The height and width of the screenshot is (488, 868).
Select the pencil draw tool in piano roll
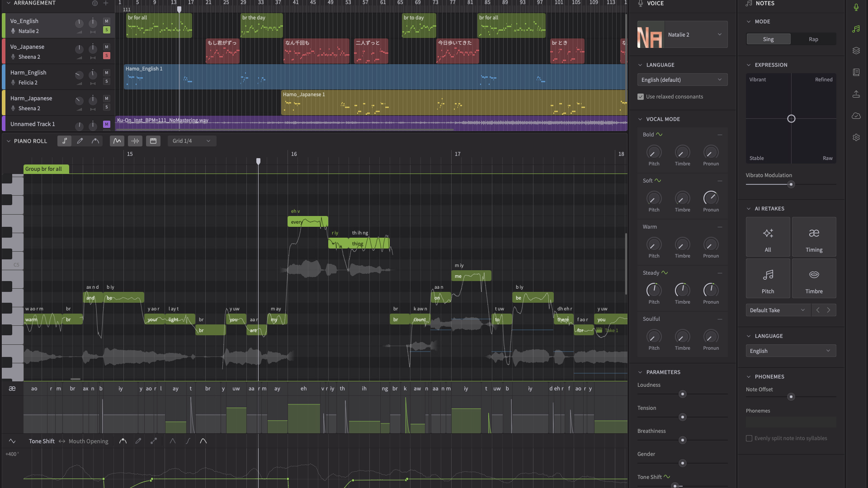click(x=80, y=141)
